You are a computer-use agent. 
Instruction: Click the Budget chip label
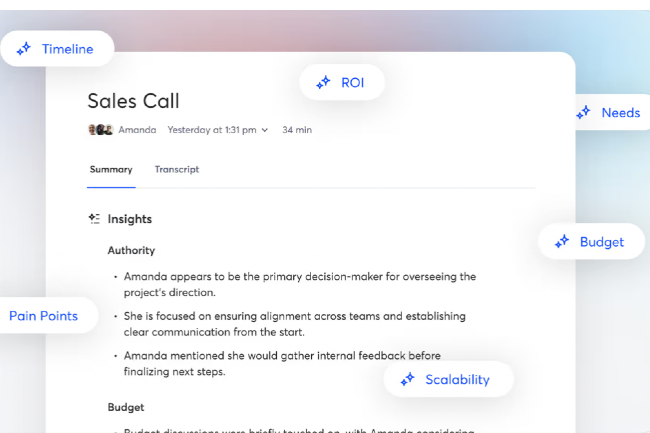pos(601,241)
